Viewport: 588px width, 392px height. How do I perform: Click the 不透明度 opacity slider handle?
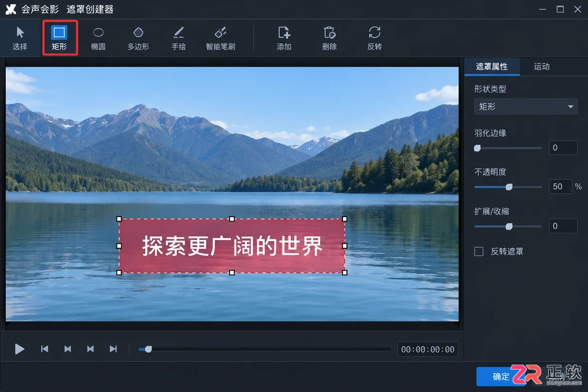509,187
